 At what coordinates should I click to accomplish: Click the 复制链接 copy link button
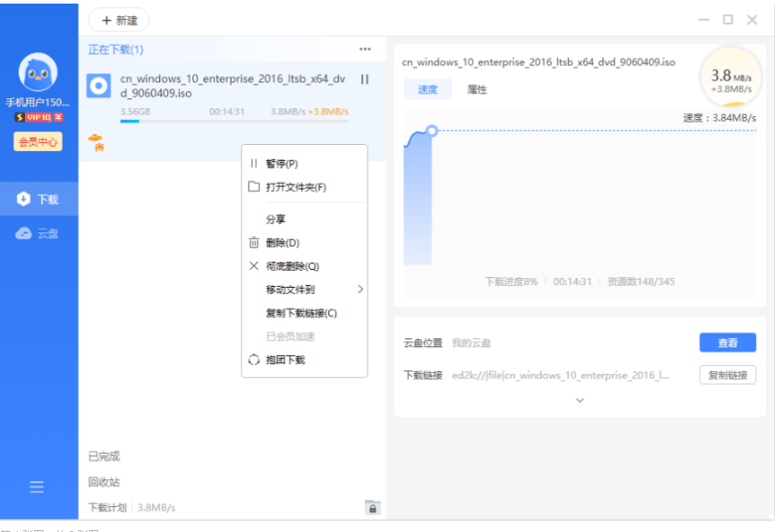point(728,376)
